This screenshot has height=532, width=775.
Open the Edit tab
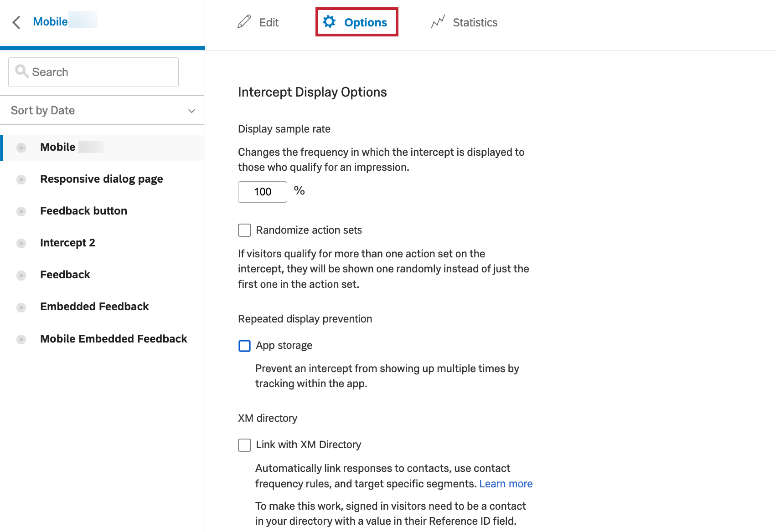click(x=269, y=22)
